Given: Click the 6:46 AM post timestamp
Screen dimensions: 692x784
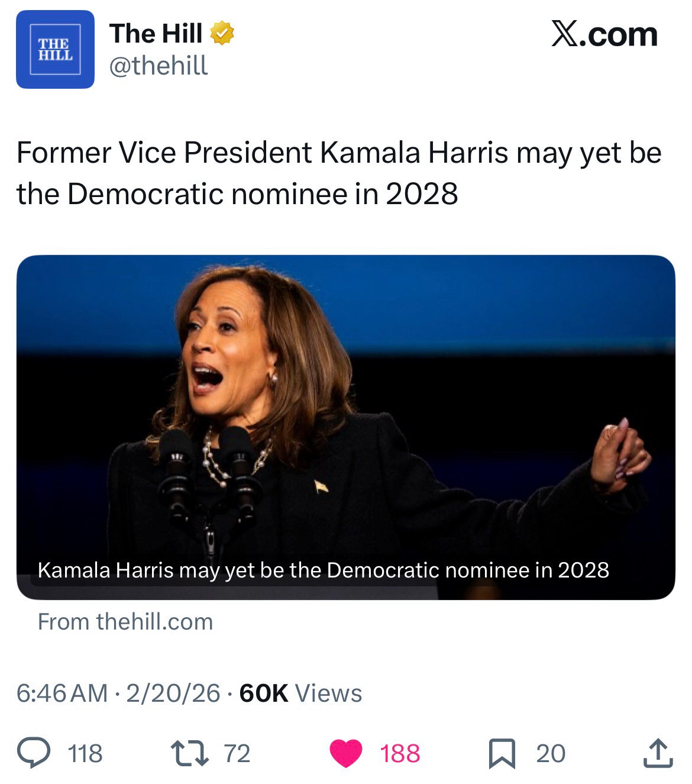Looking at the screenshot, I should [x=62, y=693].
